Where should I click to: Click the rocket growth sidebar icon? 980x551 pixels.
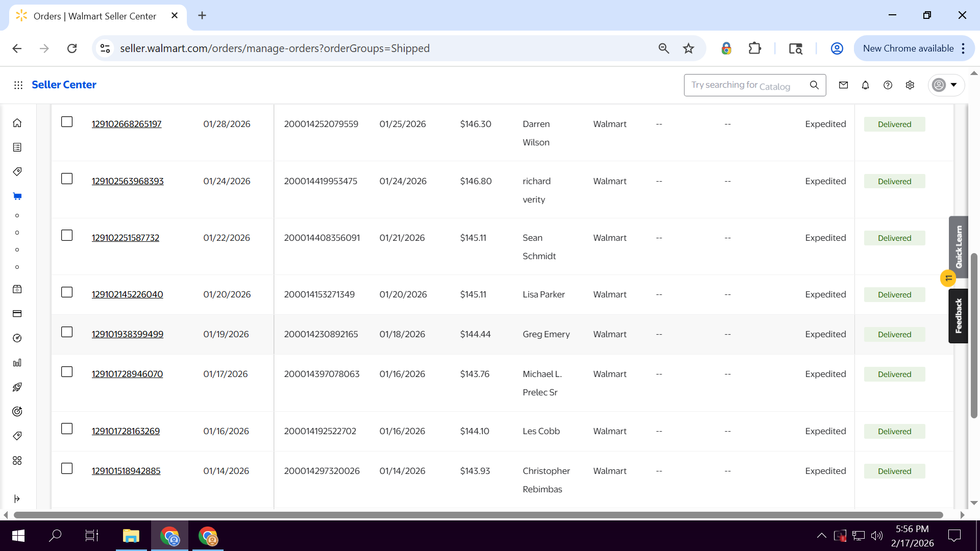(x=17, y=387)
